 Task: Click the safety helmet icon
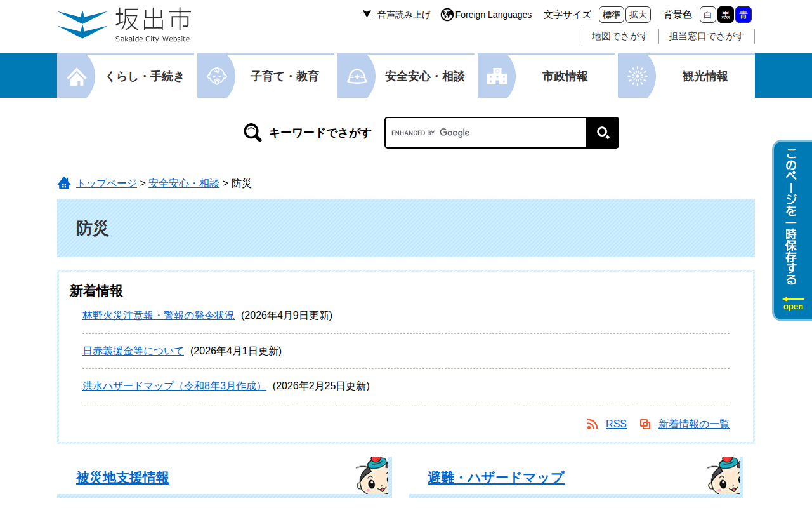[x=357, y=76]
